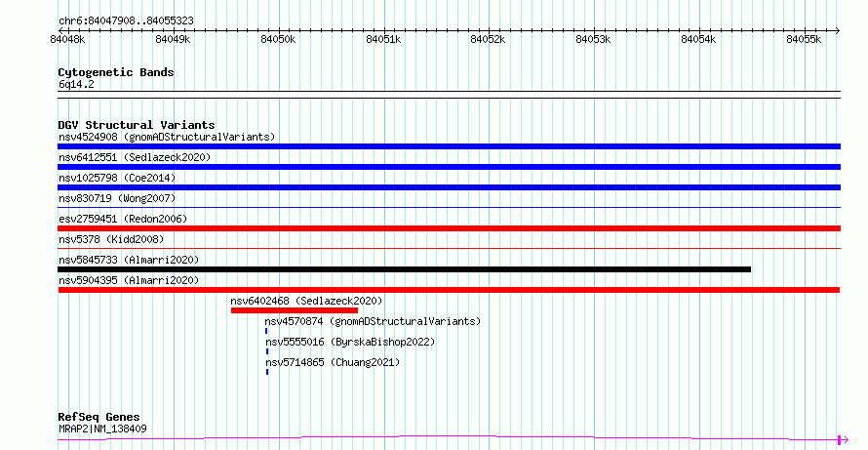Screen dimensions: 868x450
Task: Click the ruler's right arrowhead
Action: click(x=838, y=30)
